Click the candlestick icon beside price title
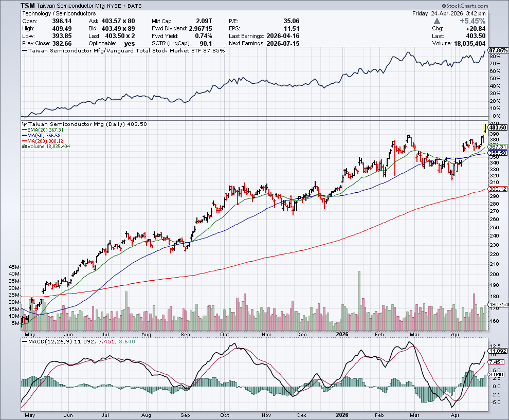This screenshot has height=420, width=509. click(23, 124)
